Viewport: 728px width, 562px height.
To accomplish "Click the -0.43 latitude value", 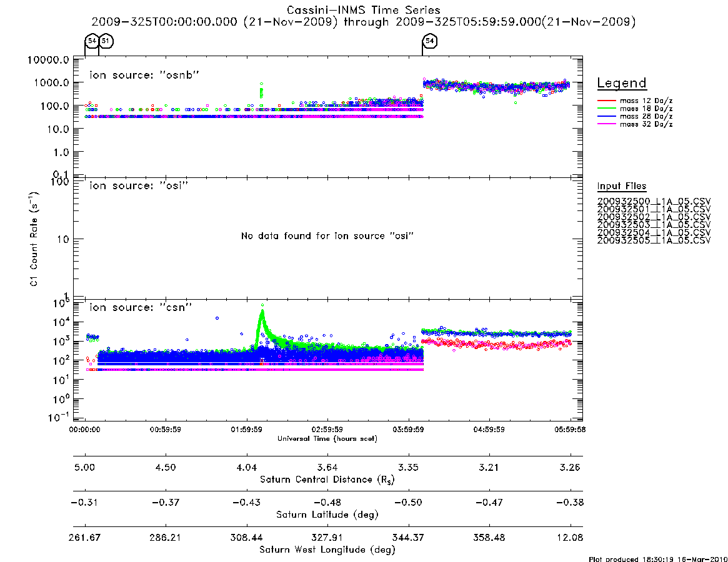I will pos(247,503).
